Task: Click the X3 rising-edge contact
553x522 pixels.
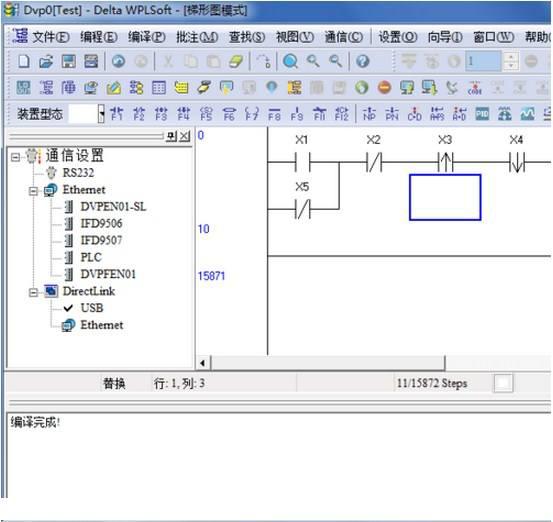Action: click(x=445, y=162)
